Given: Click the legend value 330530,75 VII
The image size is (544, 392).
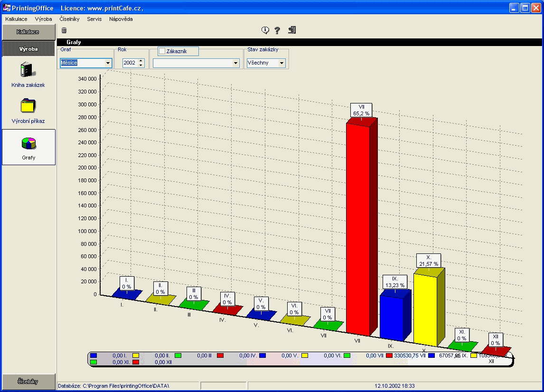Looking at the screenshot, I should click(x=410, y=355).
